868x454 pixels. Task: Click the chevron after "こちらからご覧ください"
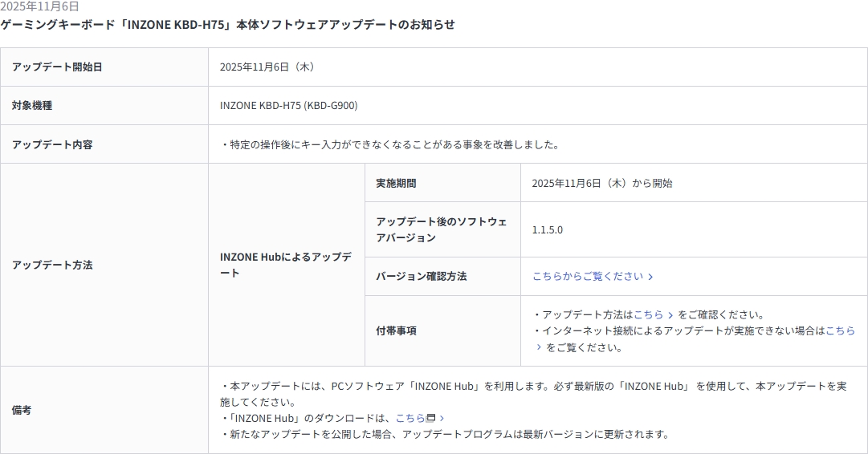(x=650, y=277)
